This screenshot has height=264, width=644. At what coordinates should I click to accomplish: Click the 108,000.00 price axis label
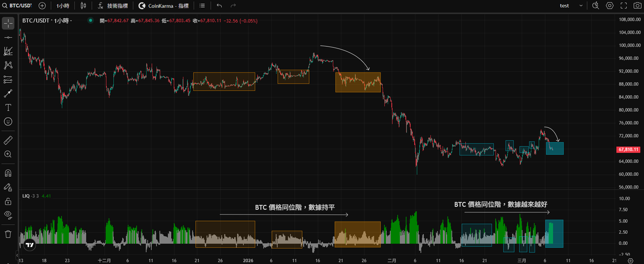point(630,19)
